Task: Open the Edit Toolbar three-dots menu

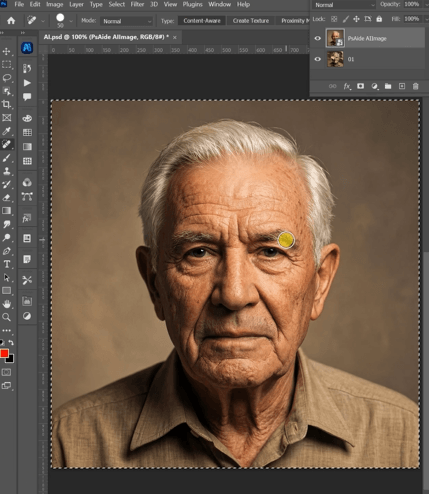Action: [6, 330]
